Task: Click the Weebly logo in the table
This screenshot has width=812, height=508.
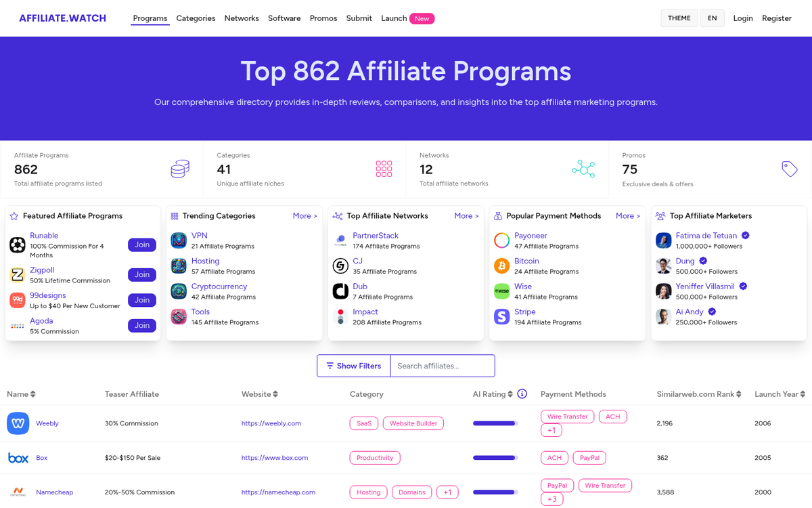Action: click(18, 423)
